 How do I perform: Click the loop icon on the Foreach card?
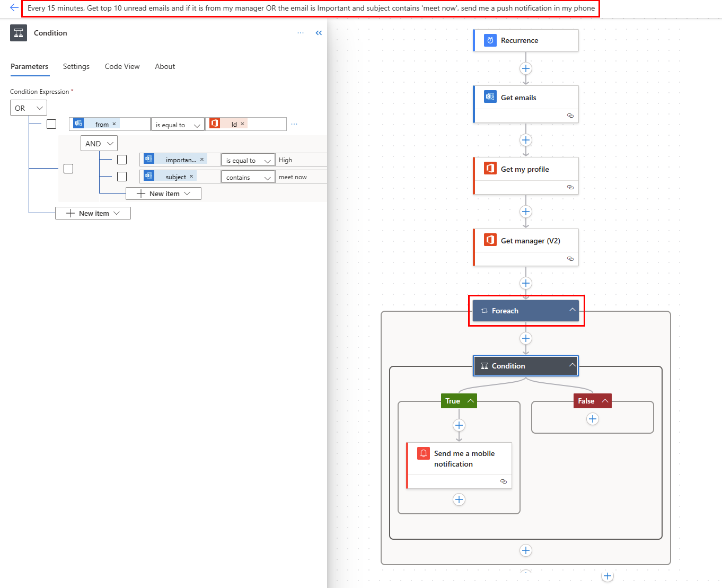484,311
